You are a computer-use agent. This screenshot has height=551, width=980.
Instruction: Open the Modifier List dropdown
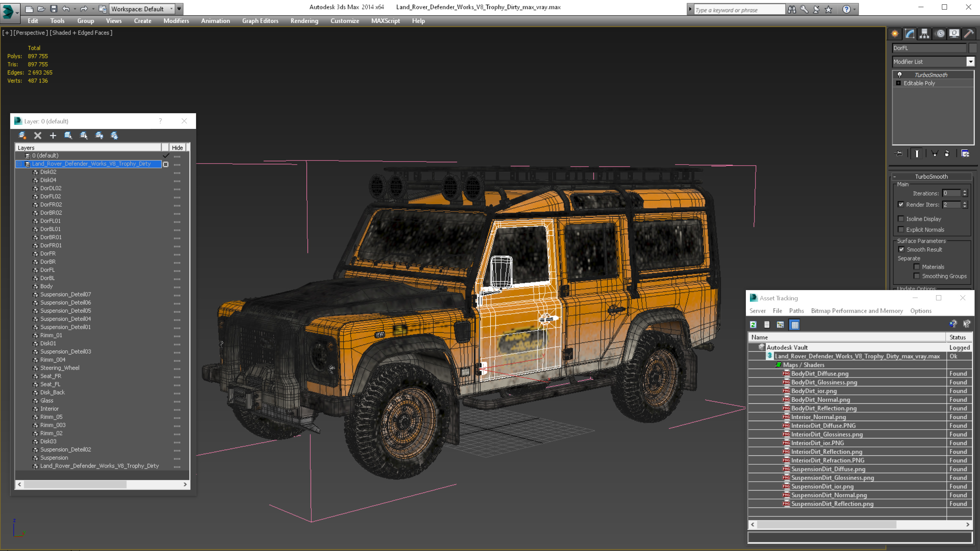coord(970,62)
